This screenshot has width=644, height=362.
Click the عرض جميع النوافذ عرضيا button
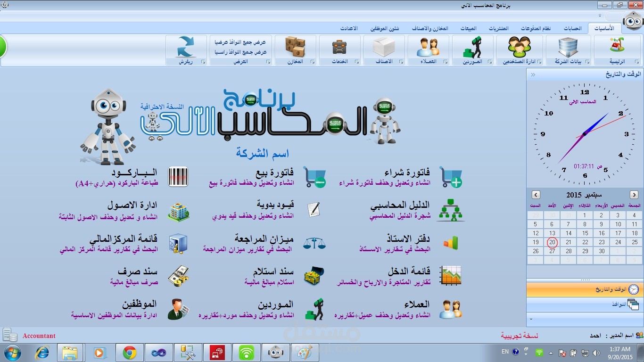pos(241,42)
